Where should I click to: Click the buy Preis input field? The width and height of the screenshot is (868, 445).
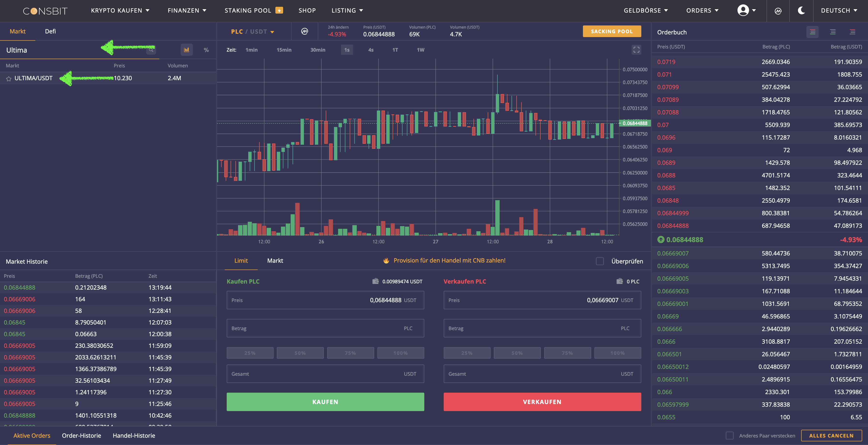click(325, 300)
